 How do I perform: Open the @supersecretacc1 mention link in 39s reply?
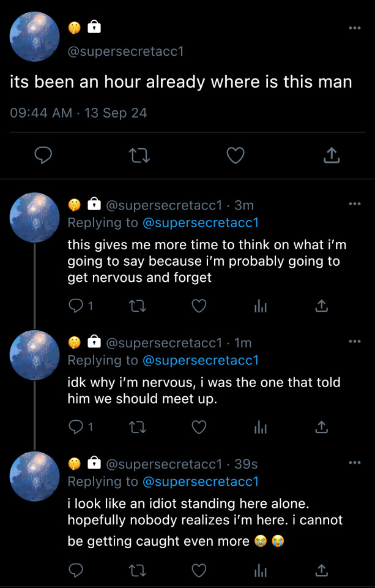pos(201,482)
